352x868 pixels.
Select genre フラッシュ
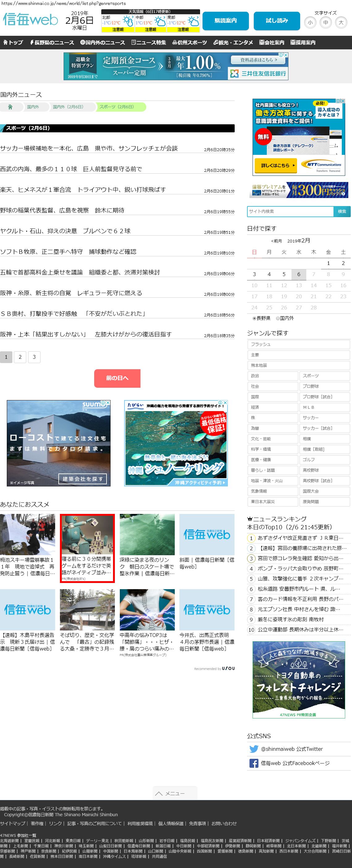click(x=299, y=344)
